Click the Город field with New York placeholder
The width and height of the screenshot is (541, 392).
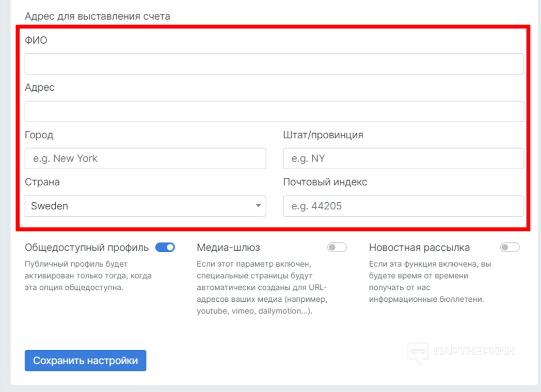pos(145,159)
